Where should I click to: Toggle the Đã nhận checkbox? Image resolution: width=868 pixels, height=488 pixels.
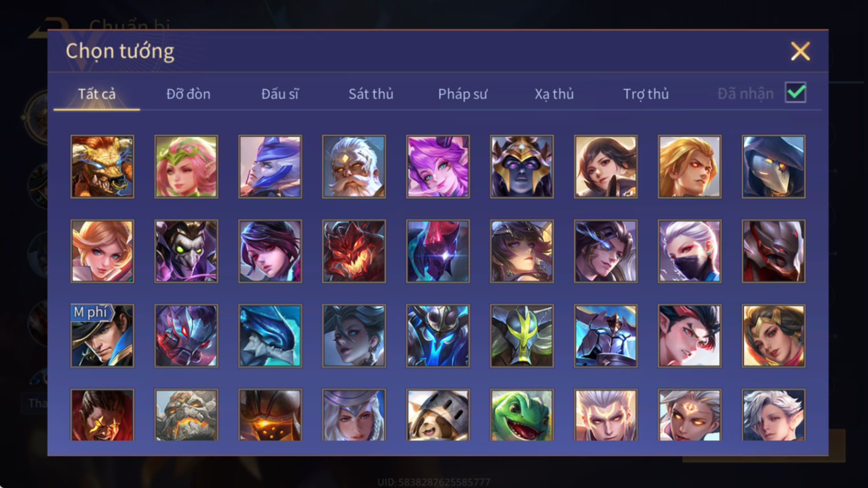(796, 92)
